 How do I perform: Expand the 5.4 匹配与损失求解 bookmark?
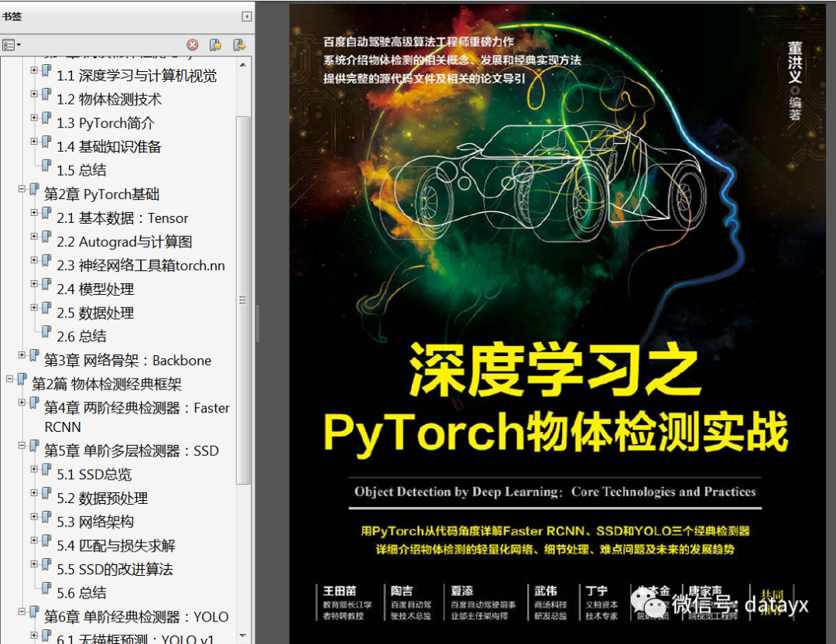pyautogui.click(x=34, y=540)
